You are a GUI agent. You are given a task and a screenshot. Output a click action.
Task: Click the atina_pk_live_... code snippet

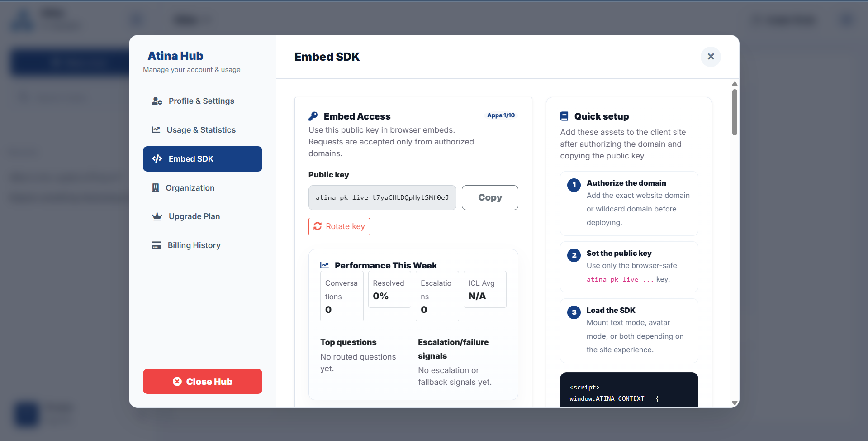(620, 279)
